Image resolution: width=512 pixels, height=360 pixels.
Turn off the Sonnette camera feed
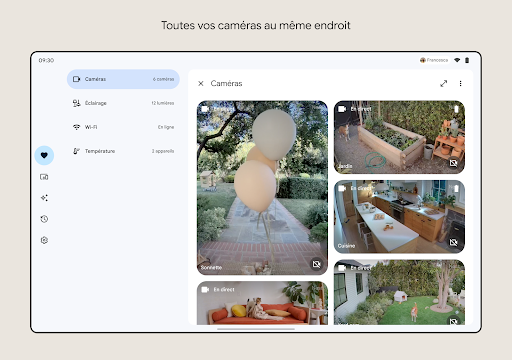point(316,264)
